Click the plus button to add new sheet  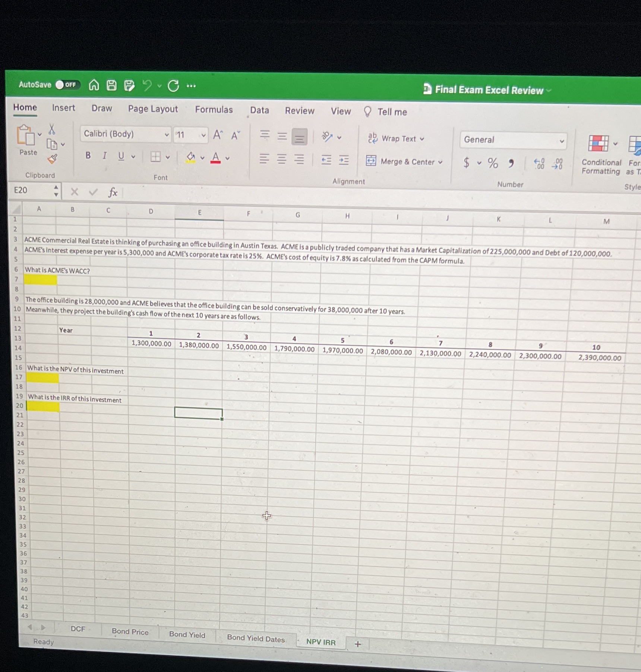(358, 644)
